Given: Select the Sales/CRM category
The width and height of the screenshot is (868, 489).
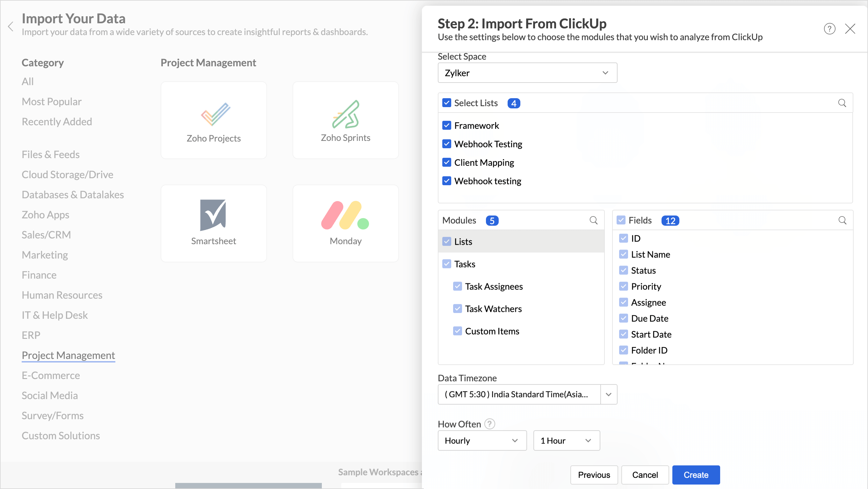Looking at the screenshot, I should coord(46,235).
